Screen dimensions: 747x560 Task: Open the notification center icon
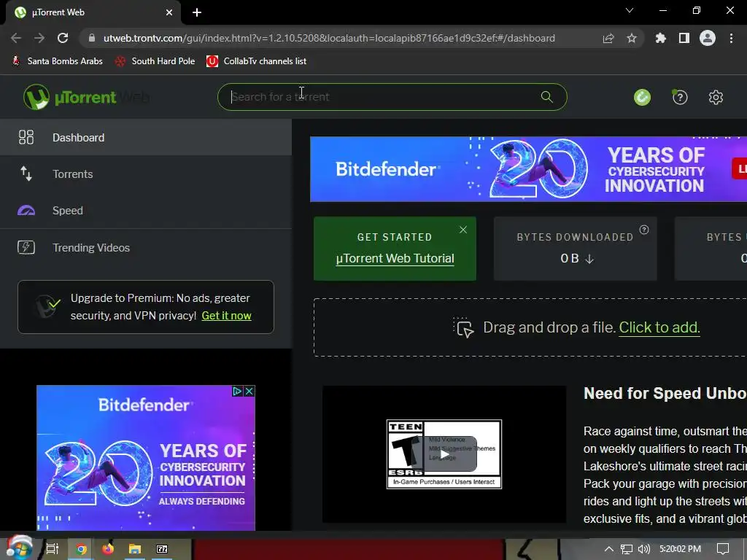tap(723, 549)
